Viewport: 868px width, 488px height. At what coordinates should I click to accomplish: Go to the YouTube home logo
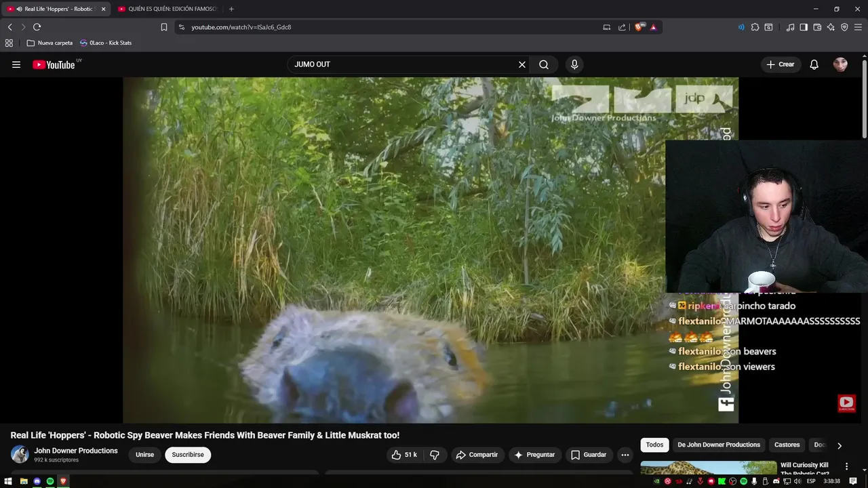click(54, 64)
